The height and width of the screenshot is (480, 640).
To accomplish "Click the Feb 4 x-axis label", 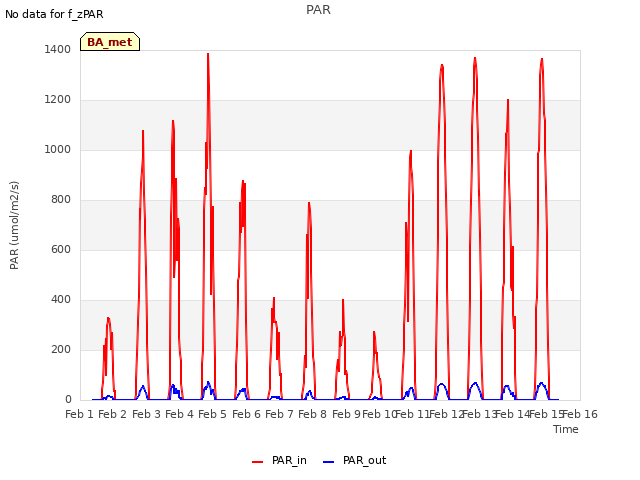I will (x=179, y=414).
